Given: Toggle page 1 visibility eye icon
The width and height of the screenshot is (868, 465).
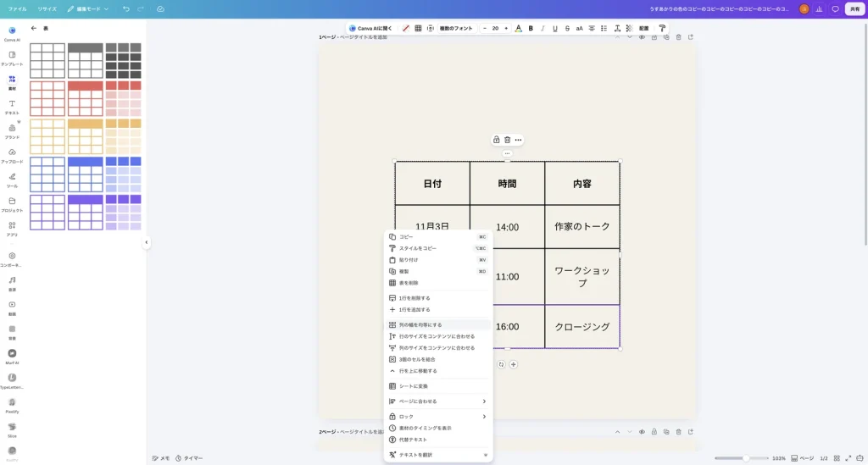Looking at the screenshot, I should [x=642, y=37].
